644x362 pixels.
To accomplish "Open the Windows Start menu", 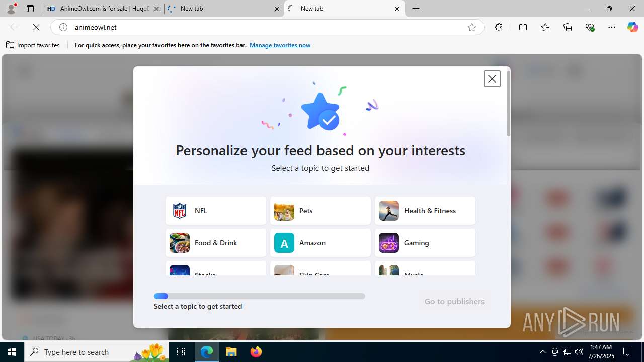I will coord(12,352).
